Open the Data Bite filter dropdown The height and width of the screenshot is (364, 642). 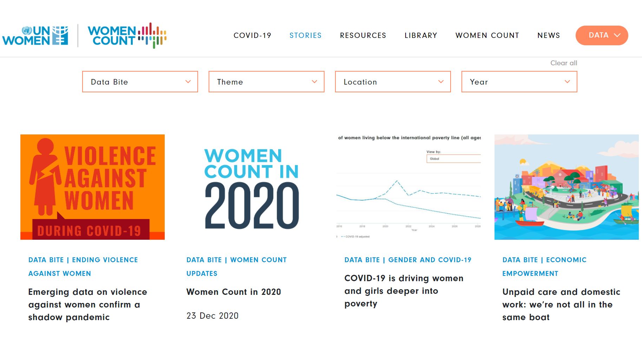coord(140,82)
